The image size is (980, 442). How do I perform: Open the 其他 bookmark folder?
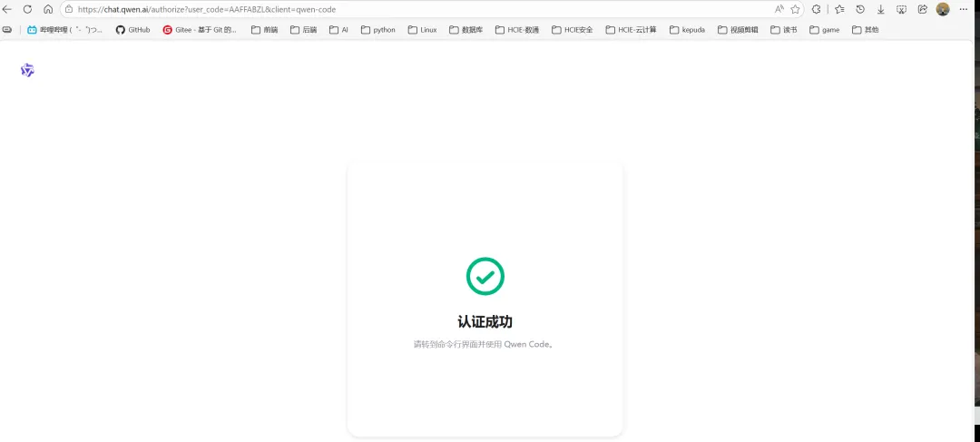865,29
